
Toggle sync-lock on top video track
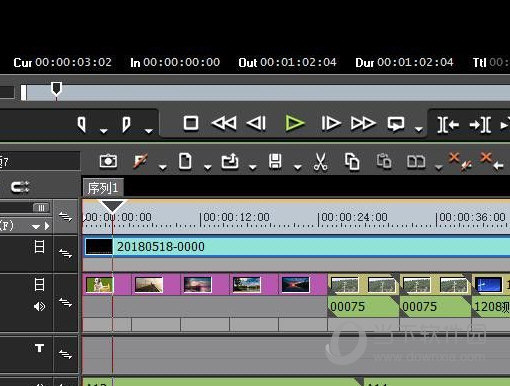pyautogui.click(x=65, y=253)
